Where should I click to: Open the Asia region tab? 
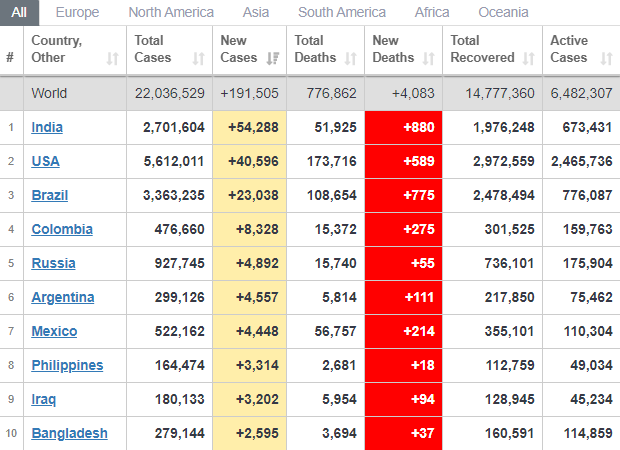point(255,12)
